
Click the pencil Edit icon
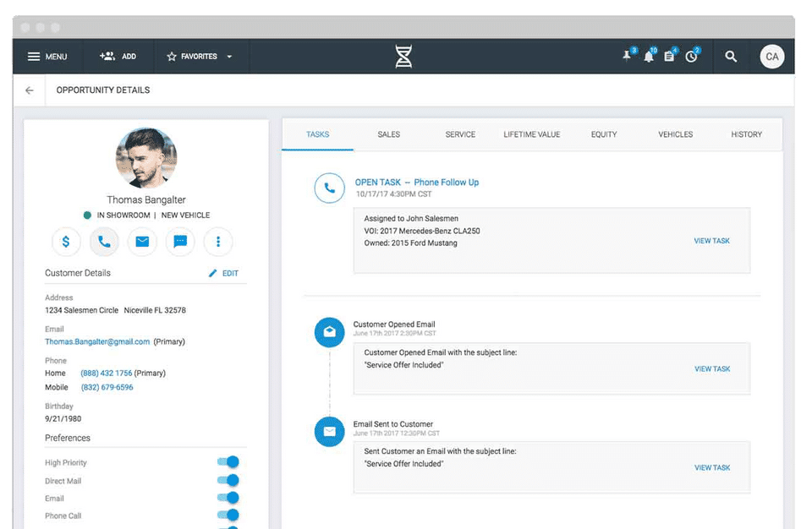212,273
